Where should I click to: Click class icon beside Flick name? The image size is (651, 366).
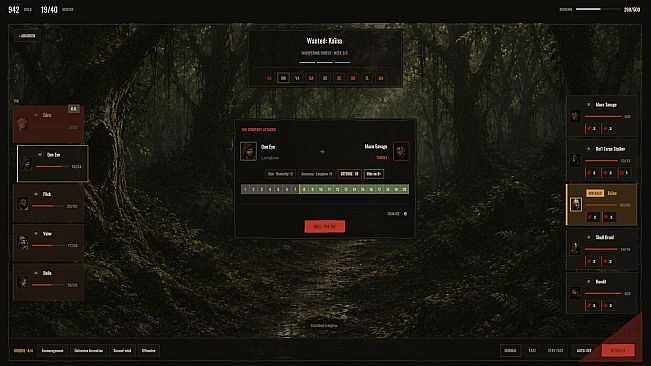(x=36, y=194)
